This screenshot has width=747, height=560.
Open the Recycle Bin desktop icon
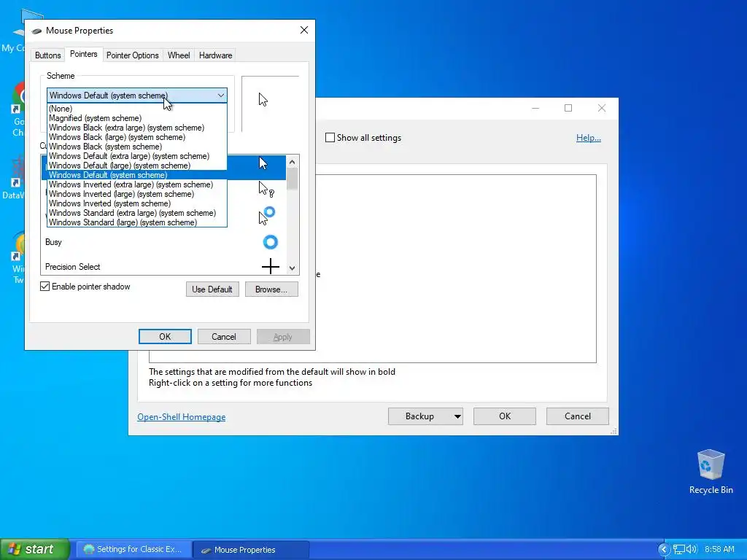click(711, 472)
